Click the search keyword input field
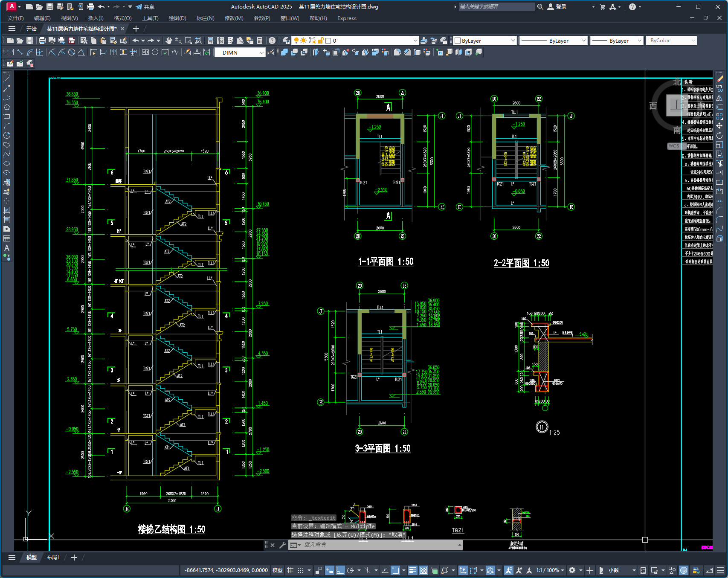The width and height of the screenshot is (728, 578). (496, 7)
